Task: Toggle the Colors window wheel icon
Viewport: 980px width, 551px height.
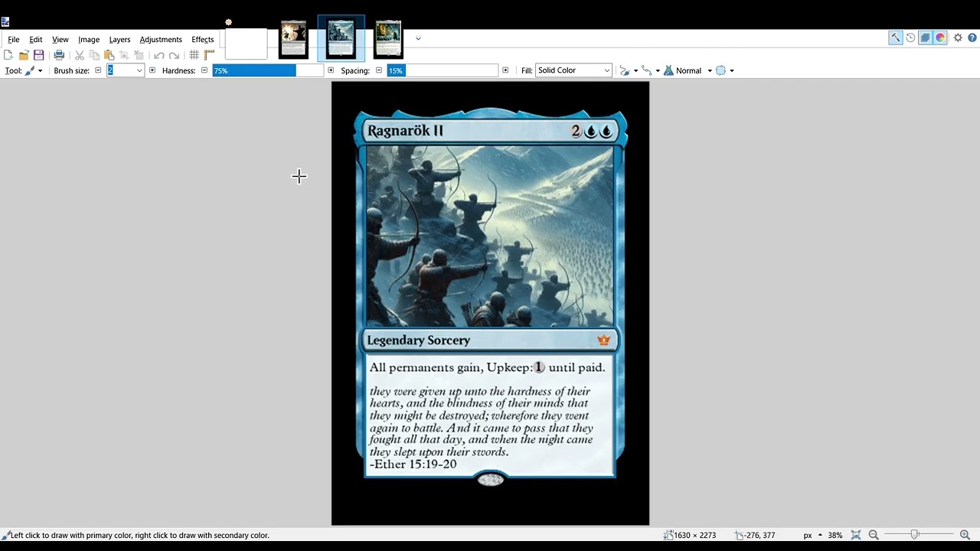Action: (940, 37)
